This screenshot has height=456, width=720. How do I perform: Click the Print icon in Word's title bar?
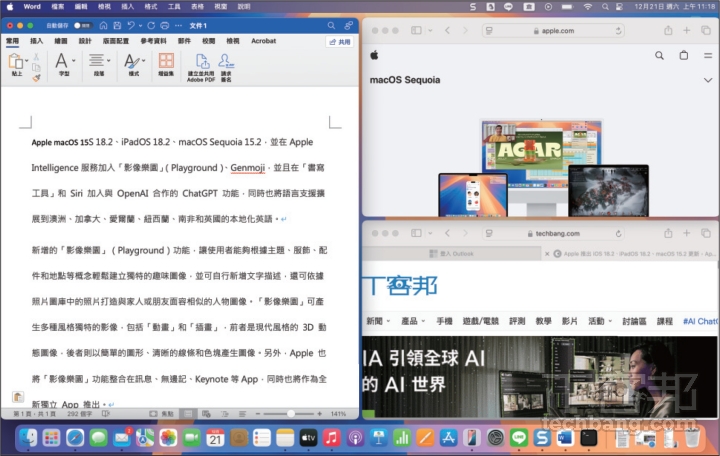165,26
